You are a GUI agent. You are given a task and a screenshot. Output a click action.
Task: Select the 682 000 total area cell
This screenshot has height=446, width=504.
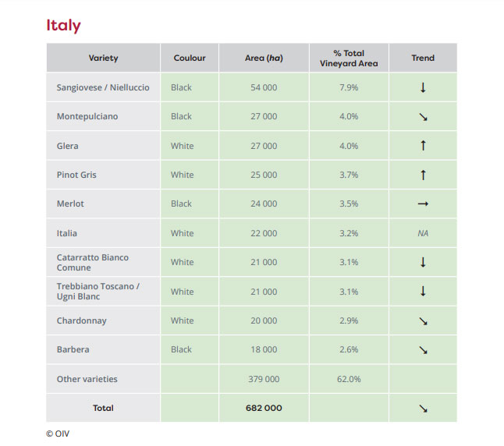[x=264, y=408]
